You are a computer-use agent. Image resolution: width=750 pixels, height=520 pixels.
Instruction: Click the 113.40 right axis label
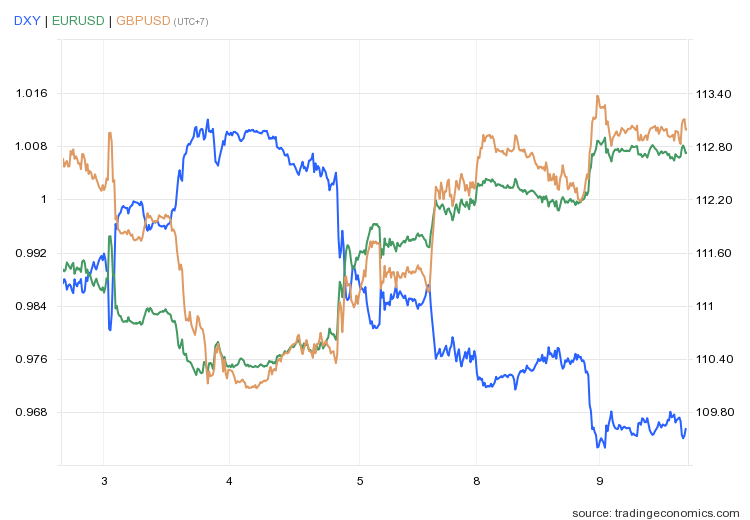pyautogui.click(x=714, y=93)
